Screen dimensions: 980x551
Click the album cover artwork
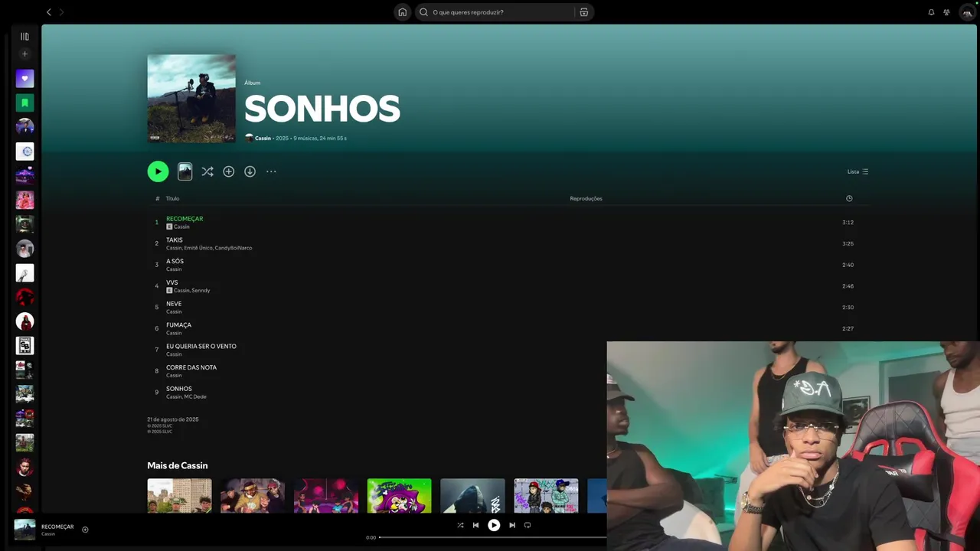191,99
